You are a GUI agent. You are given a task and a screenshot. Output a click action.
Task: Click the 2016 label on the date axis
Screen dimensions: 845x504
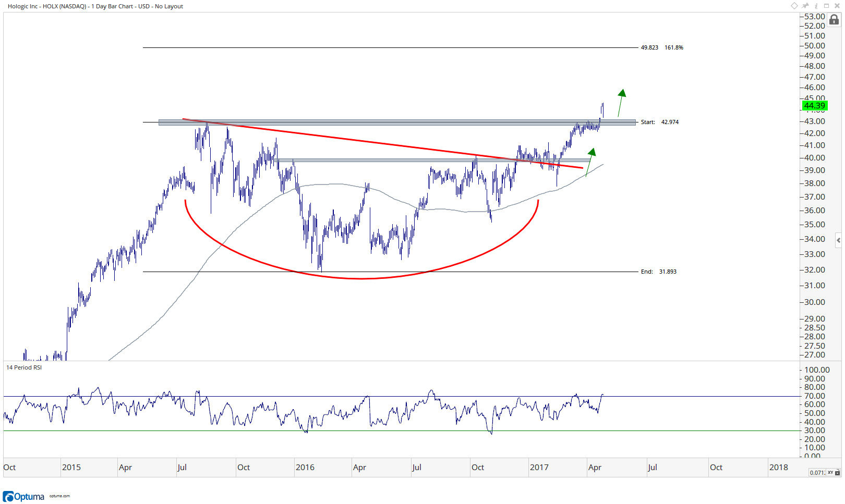pos(305,468)
